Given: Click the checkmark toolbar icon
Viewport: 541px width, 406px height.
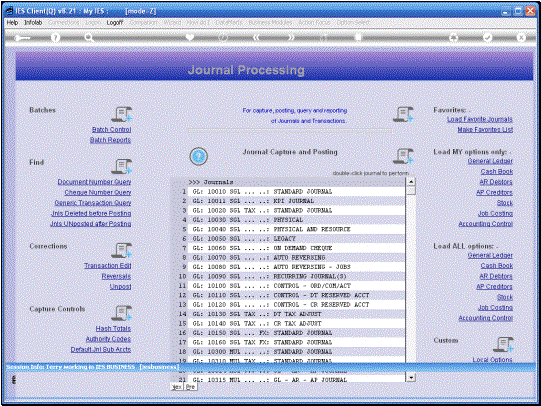Looking at the screenshot, I should click(487, 37).
